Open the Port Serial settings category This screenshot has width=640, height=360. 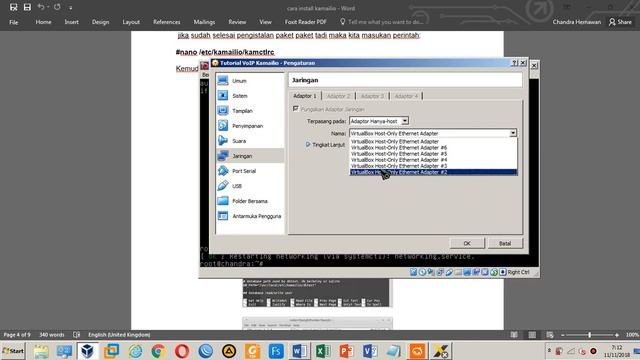250,171
